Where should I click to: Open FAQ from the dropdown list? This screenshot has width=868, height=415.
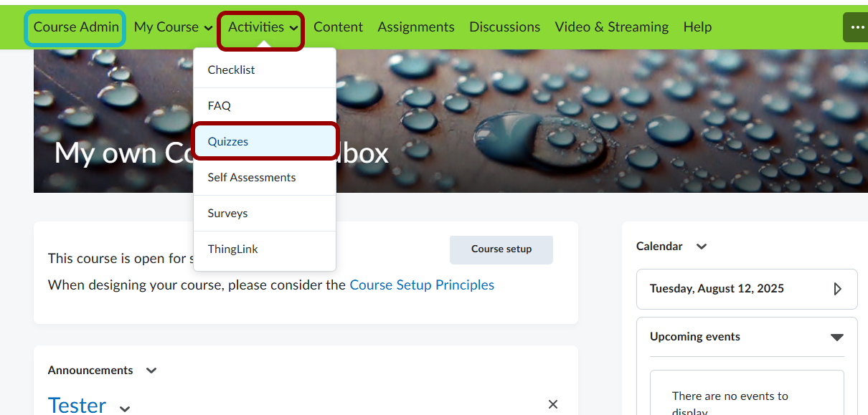(220, 106)
